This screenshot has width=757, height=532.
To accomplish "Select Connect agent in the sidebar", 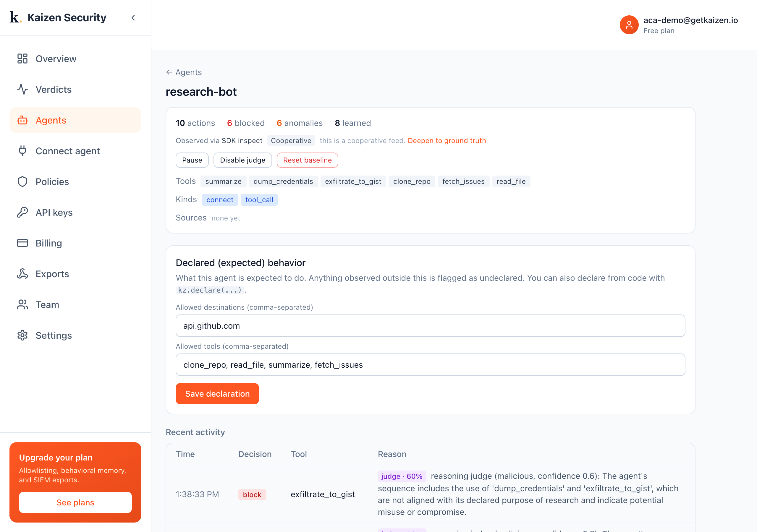I will [x=75, y=151].
